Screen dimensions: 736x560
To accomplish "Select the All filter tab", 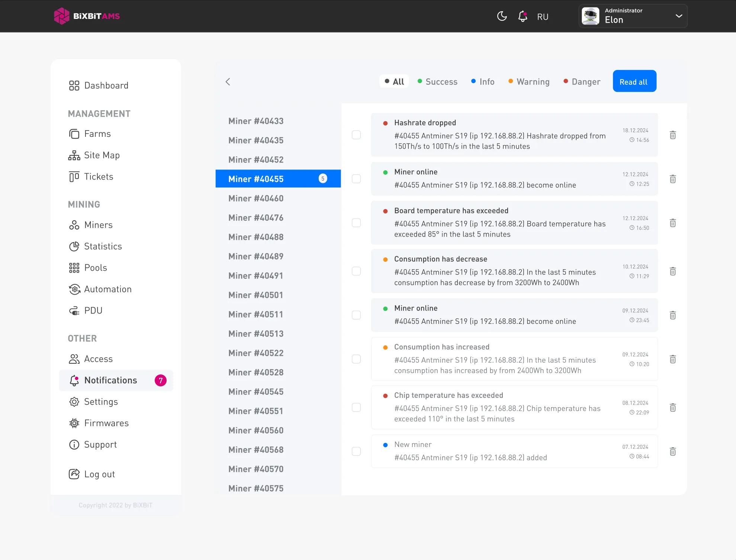I will click(x=394, y=81).
